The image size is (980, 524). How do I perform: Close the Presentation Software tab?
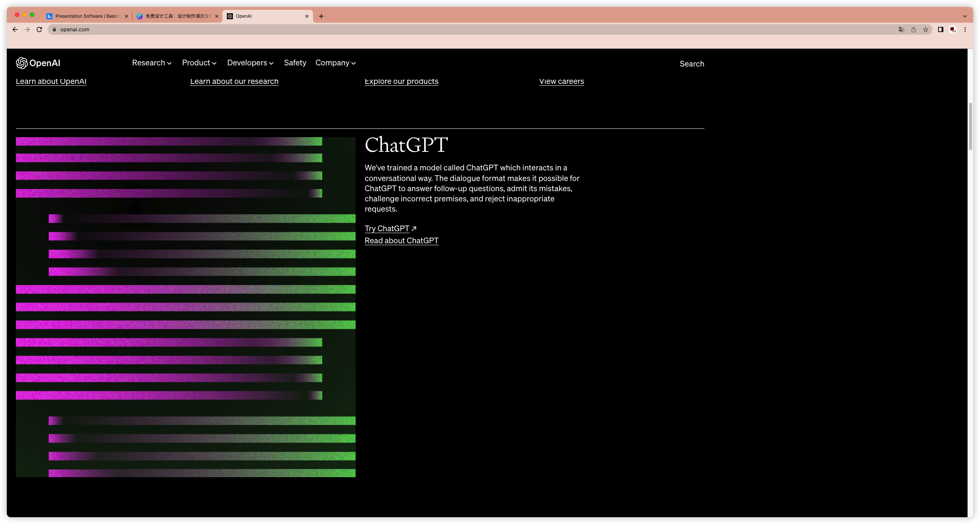coord(126,16)
